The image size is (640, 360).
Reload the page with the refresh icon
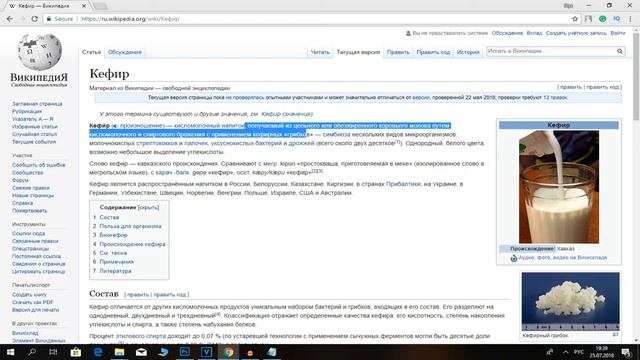35,19
